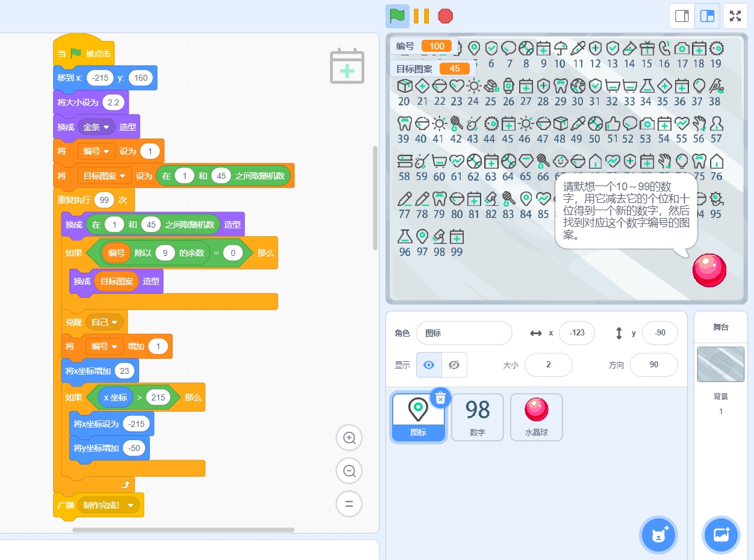Open full screen stage mode
Image resolution: width=754 pixels, height=560 pixels.
735,16
